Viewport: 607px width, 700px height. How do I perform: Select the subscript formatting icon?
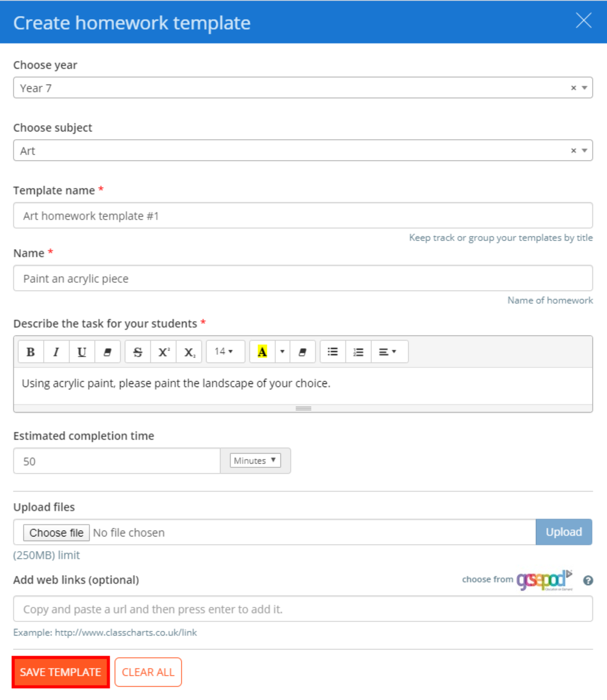tap(189, 352)
